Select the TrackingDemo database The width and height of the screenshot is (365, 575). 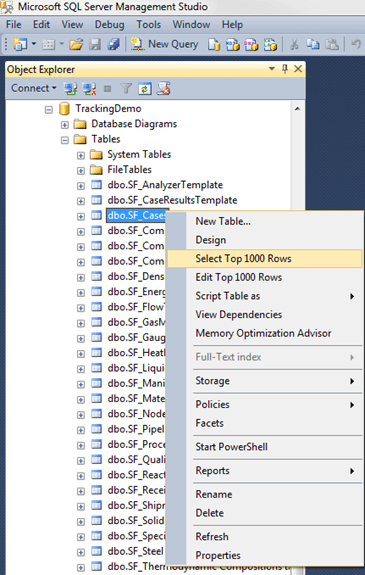coord(108,109)
